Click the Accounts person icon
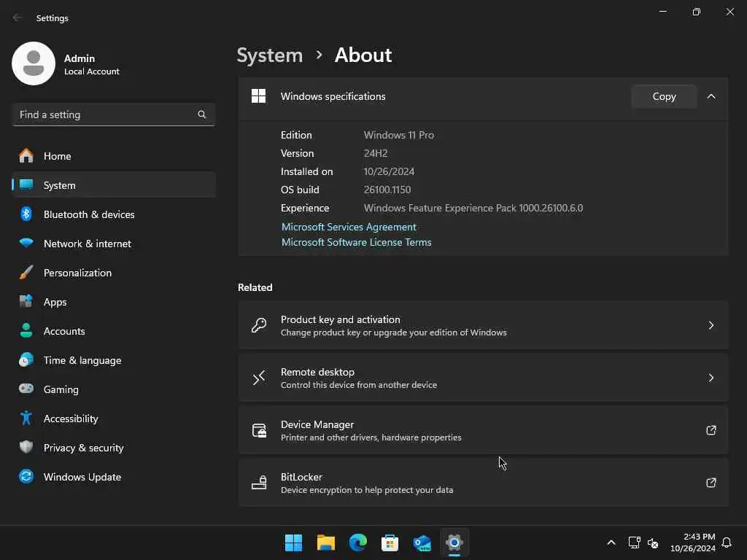 point(26,330)
